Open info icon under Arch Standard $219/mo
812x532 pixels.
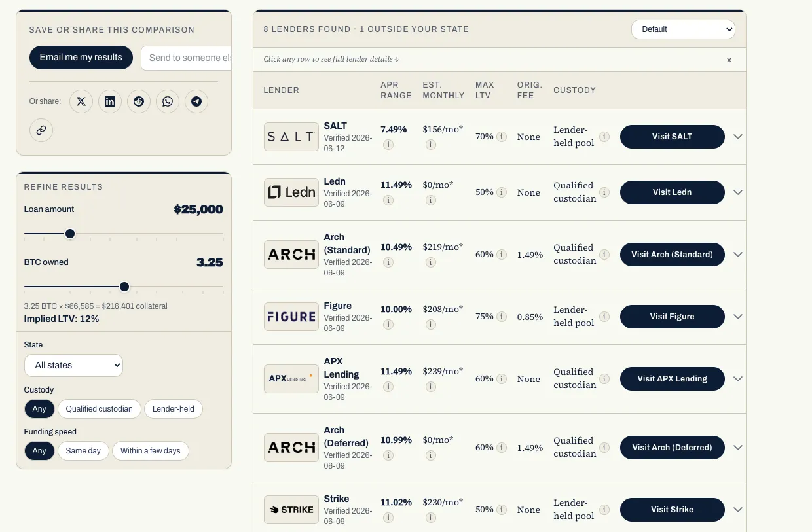431,262
